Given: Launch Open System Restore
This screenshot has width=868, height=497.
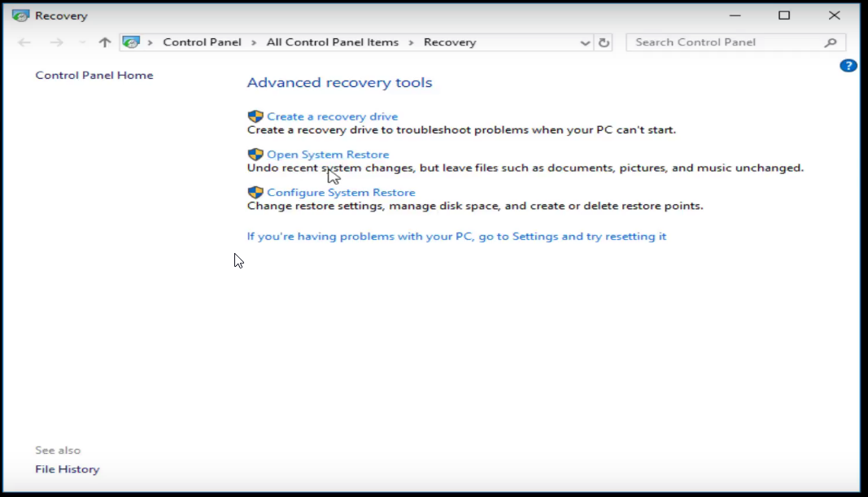Looking at the screenshot, I should point(328,155).
